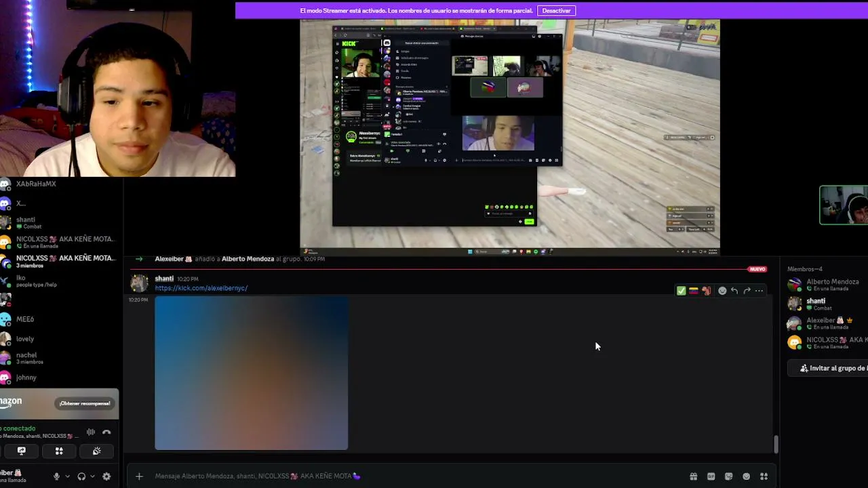Click the NUEVO new messages marker

click(x=757, y=269)
